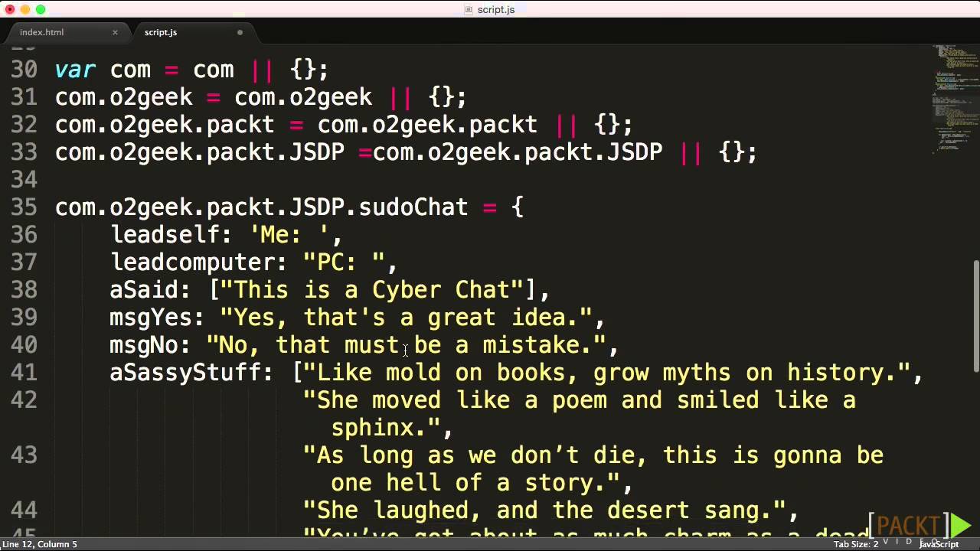Click line number 41 in the gutter
The image size is (980, 551).
pos(24,373)
